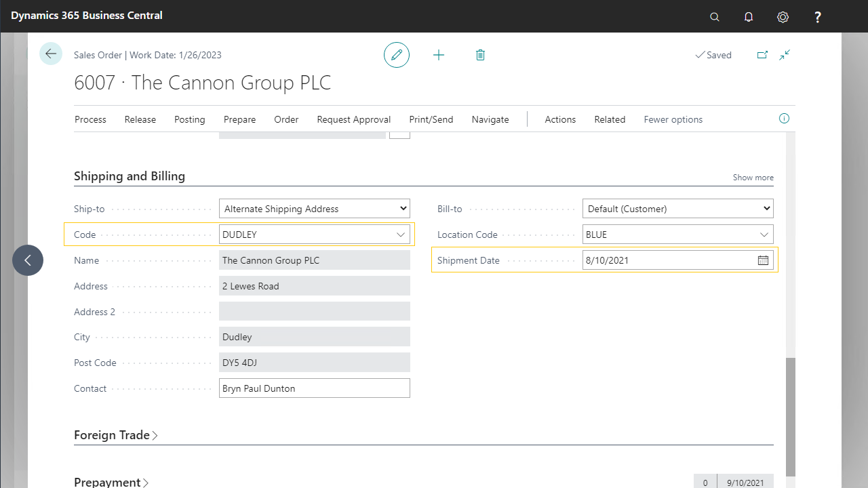868x488 pixels.
Task: Open page in new window icon
Action: 762,55
